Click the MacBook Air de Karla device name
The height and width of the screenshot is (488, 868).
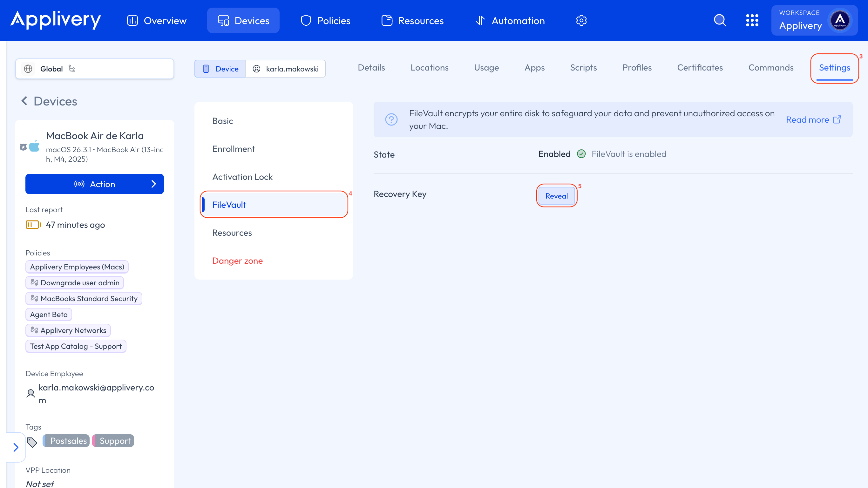(95, 136)
